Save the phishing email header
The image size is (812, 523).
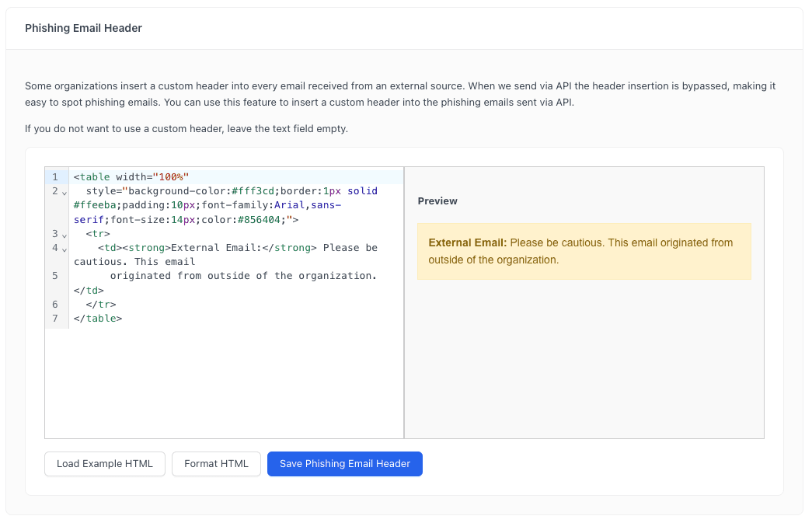click(344, 464)
